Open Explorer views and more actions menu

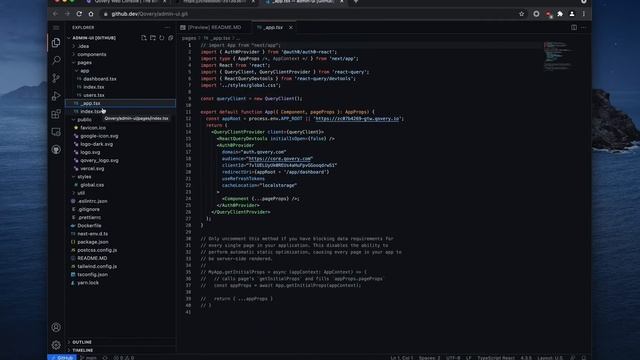(167, 27)
